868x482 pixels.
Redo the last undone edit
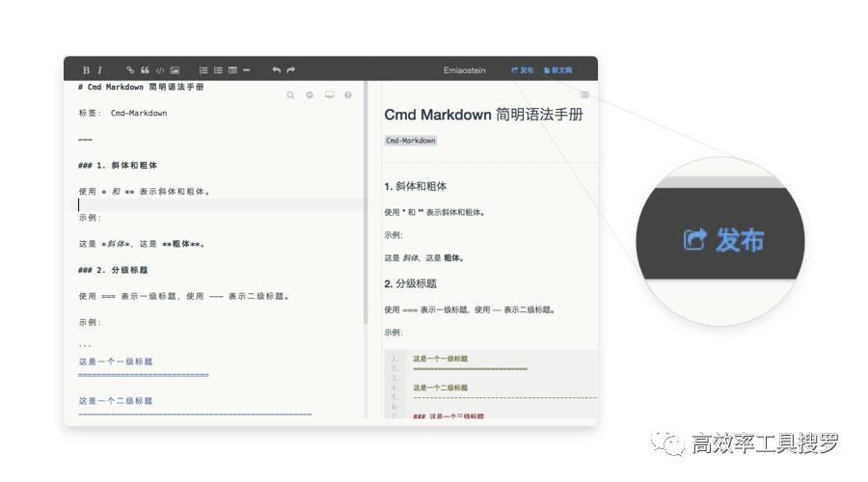tap(290, 70)
